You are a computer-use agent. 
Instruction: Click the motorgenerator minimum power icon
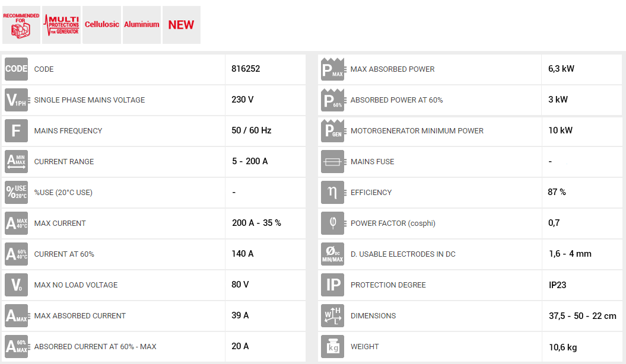pyautogui.click(x=332, y=130)
